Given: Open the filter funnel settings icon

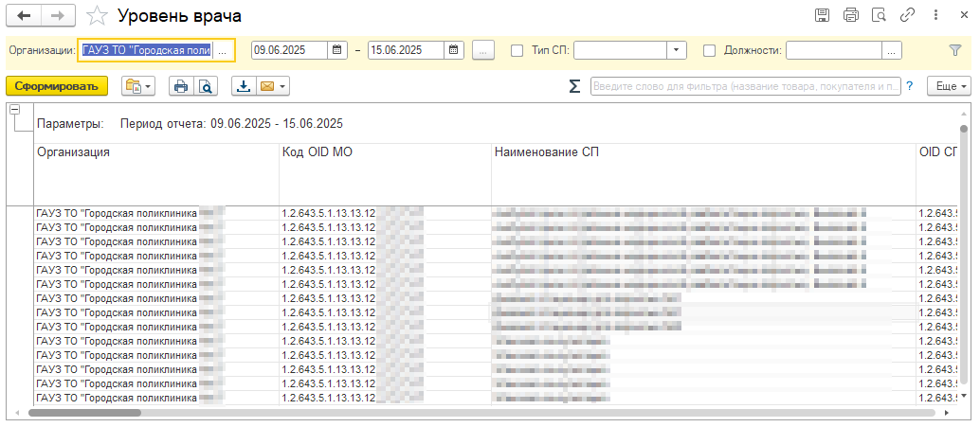Looking at the screenshot, I should (954, 50).
